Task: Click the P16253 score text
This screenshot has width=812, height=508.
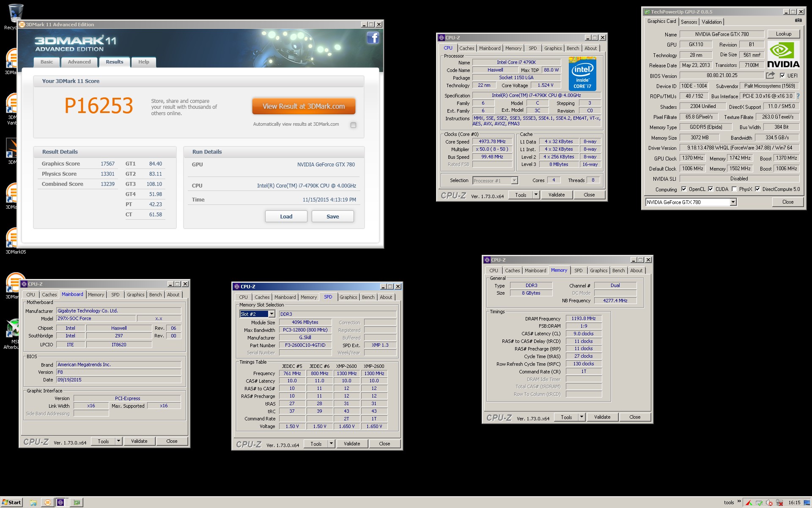Action: point(99,106)
